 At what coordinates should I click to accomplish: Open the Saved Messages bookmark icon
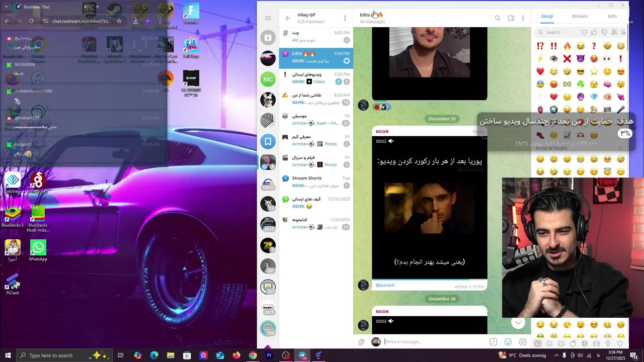[268, 141]
